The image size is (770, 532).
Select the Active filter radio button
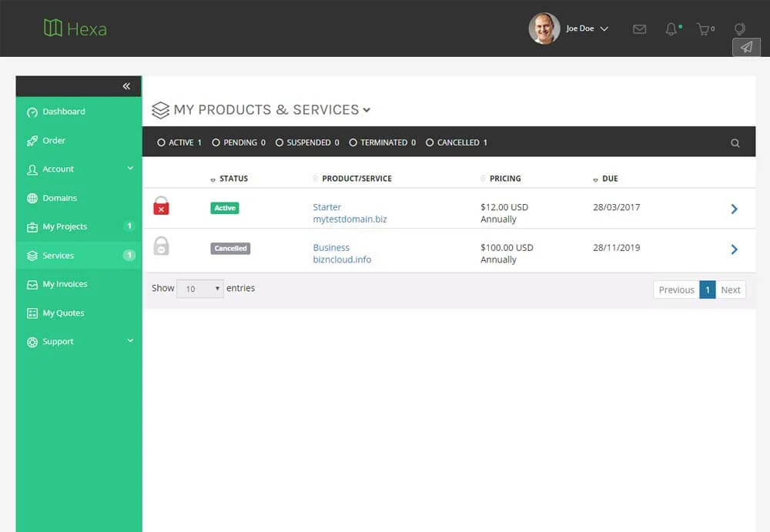point(161,142)
